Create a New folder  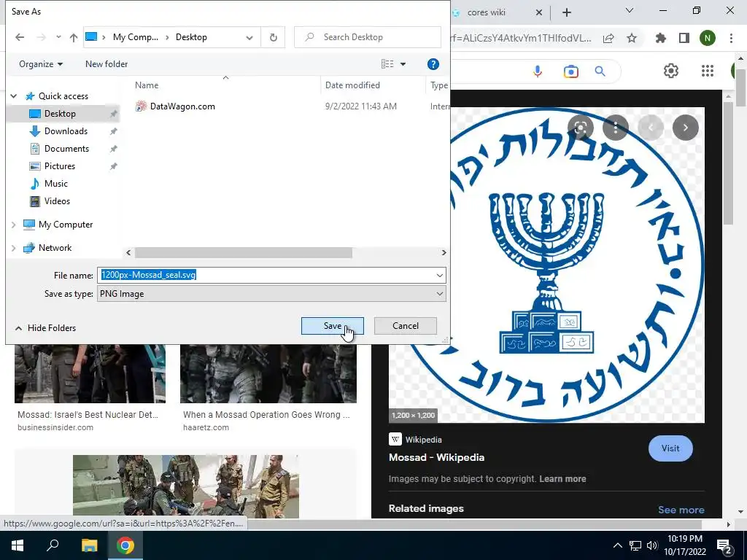tap(107, 64)
